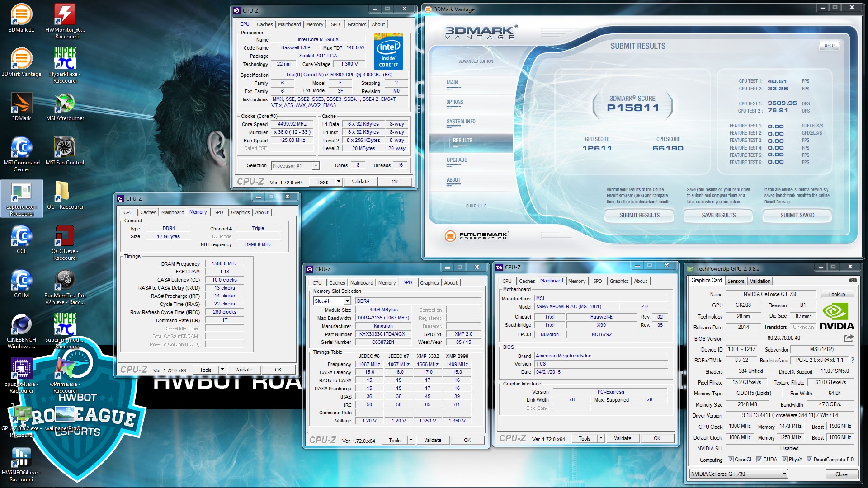This screenshot has height=488, width=868.
Task: Open MAIN in 3DMark Vantage sidebar
Action: (x=452, y=83)
